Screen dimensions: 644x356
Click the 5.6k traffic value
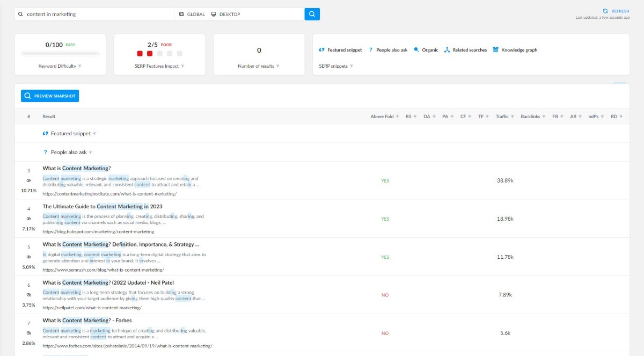(505, 333)
